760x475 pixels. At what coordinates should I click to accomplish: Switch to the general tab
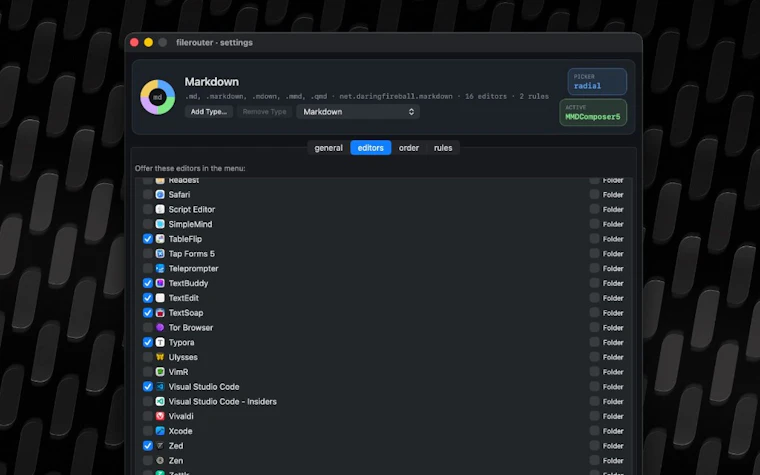328,148
